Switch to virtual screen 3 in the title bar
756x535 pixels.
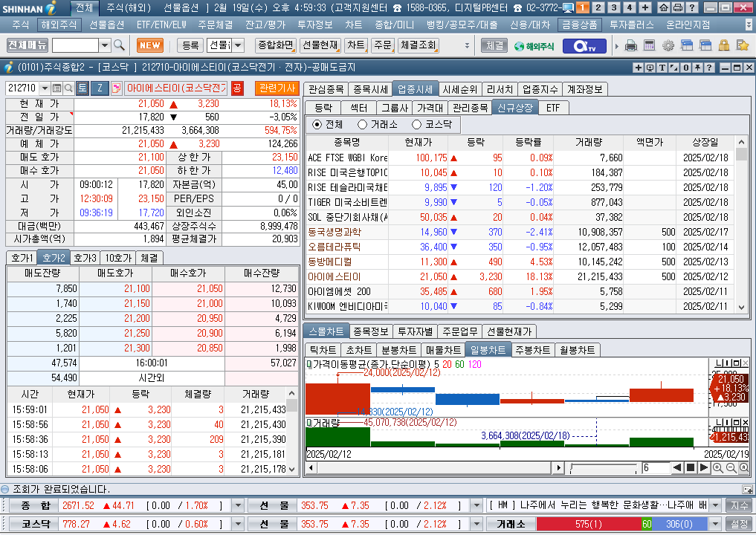[614, 7]
